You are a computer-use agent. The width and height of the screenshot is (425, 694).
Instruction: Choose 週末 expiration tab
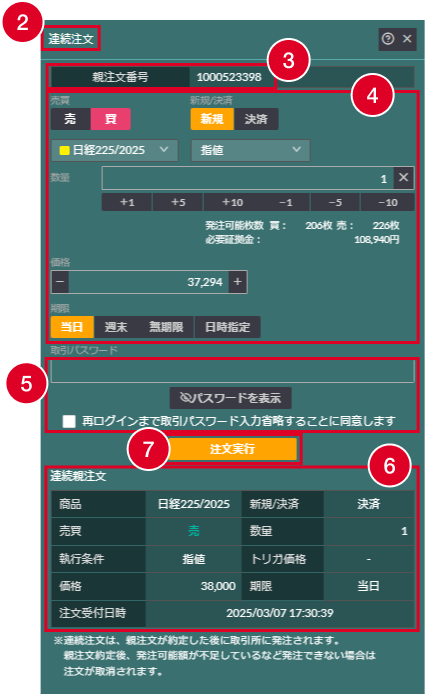click(x=116, y=327)
